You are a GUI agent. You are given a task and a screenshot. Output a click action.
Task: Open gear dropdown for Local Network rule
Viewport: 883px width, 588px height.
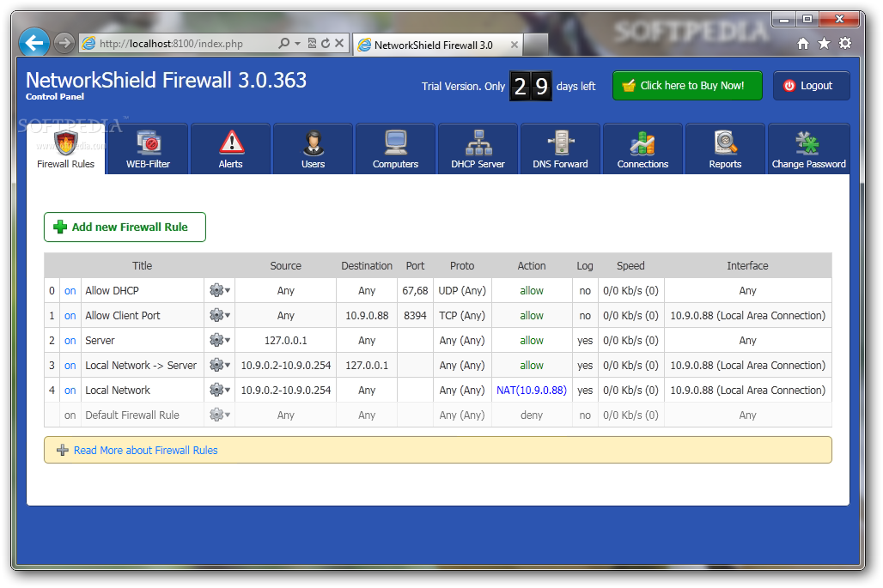tap(220, 390)
